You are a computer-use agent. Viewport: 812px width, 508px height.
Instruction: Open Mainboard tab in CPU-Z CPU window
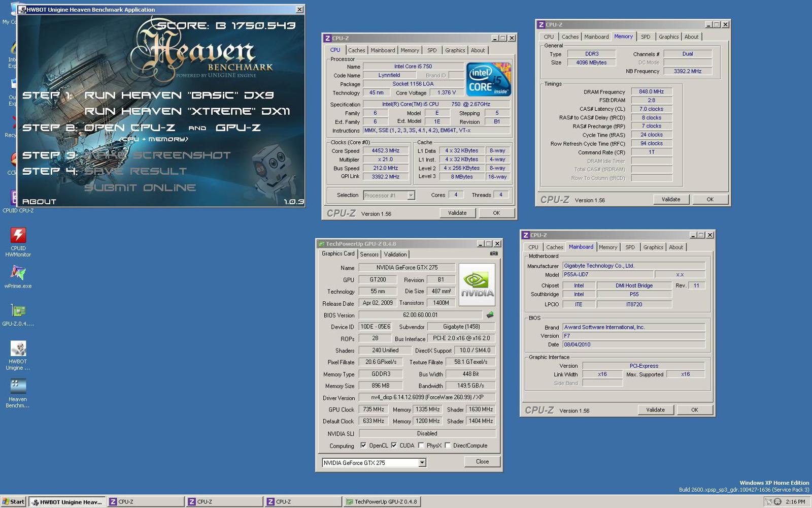pyautogui.click(x=383, y=50)
